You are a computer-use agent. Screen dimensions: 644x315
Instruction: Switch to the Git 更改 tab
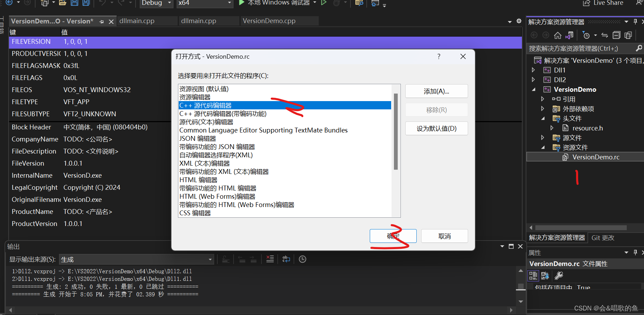pyautogui.click(x=602, y=237)
